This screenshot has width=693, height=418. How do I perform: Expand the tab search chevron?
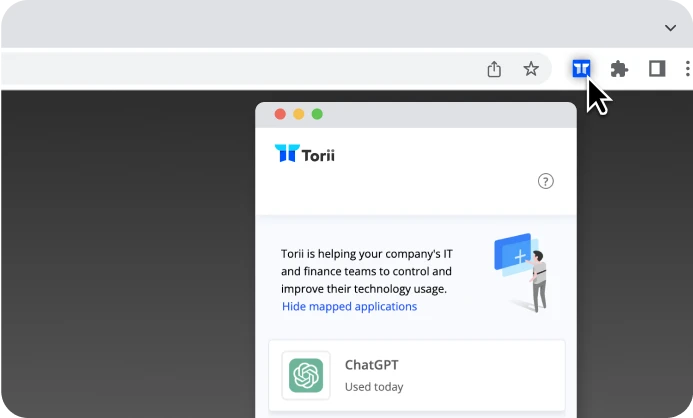click(670, 28)
